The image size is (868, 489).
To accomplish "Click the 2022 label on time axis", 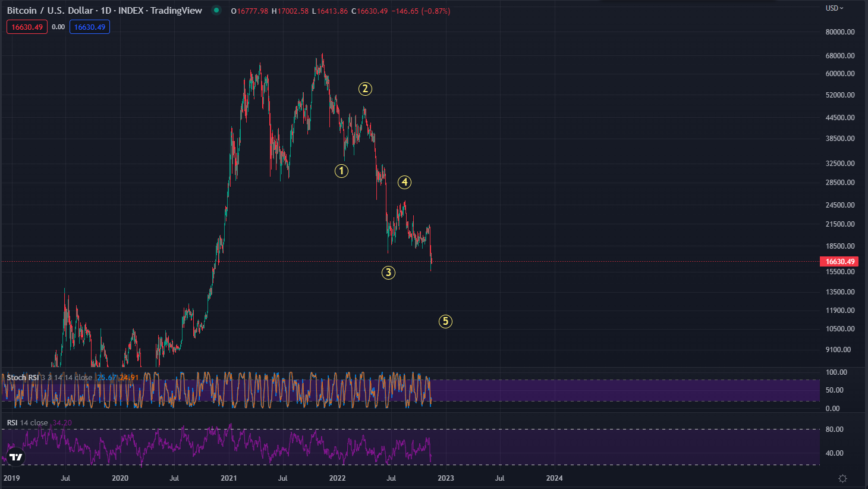I will pyautogui.click(x=337, y=478).
